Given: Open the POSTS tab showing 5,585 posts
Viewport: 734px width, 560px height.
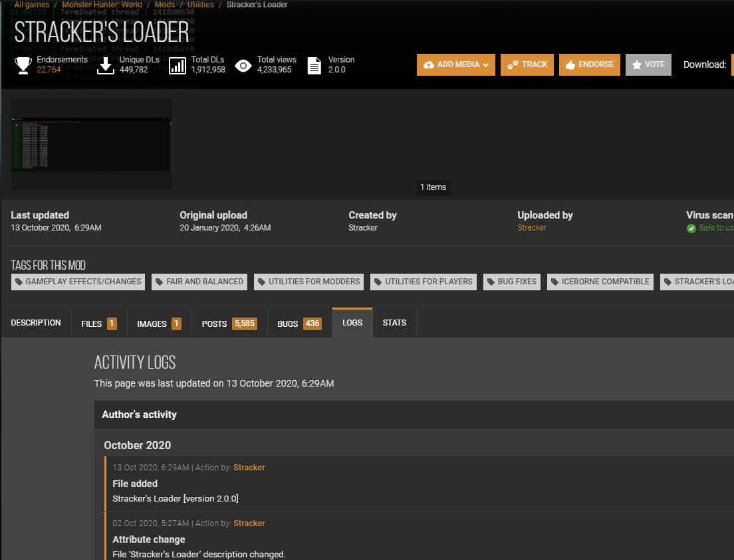Looking at the screenshot, I should click(x=229, y=323).
